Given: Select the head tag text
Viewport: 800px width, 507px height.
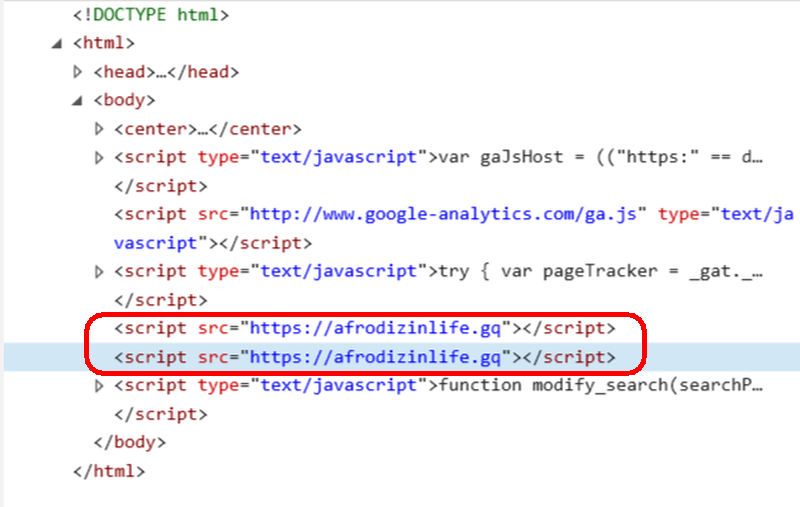Looking at the screenshot, I should pyautogui.click(x=166, y=72).
